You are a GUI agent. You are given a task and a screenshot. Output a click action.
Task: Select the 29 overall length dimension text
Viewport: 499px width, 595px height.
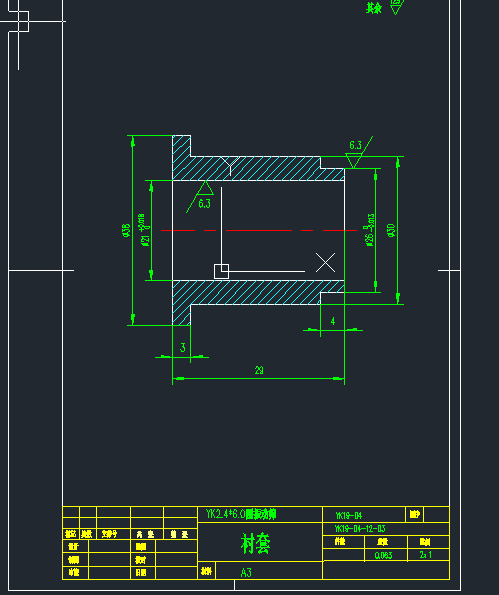[259, 370]
